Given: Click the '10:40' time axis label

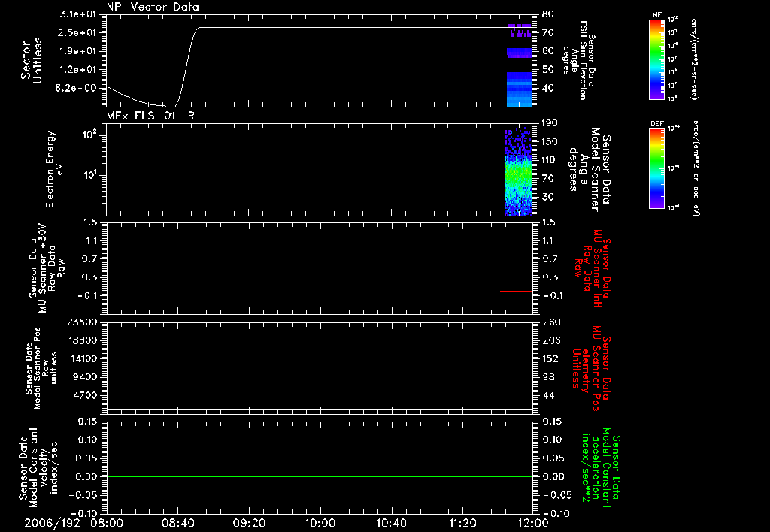Looking at the screenshot, I should point(391,523).
